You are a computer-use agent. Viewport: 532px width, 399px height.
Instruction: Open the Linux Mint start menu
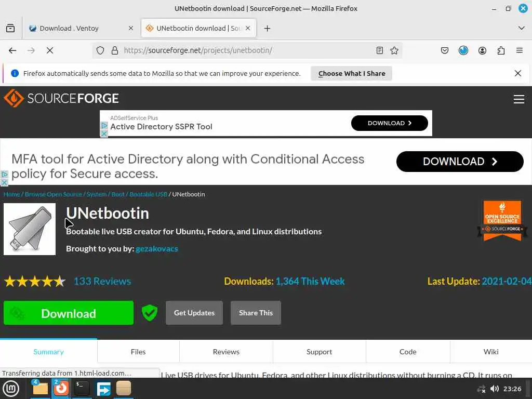pyautogui.click(x=11, y=389)
